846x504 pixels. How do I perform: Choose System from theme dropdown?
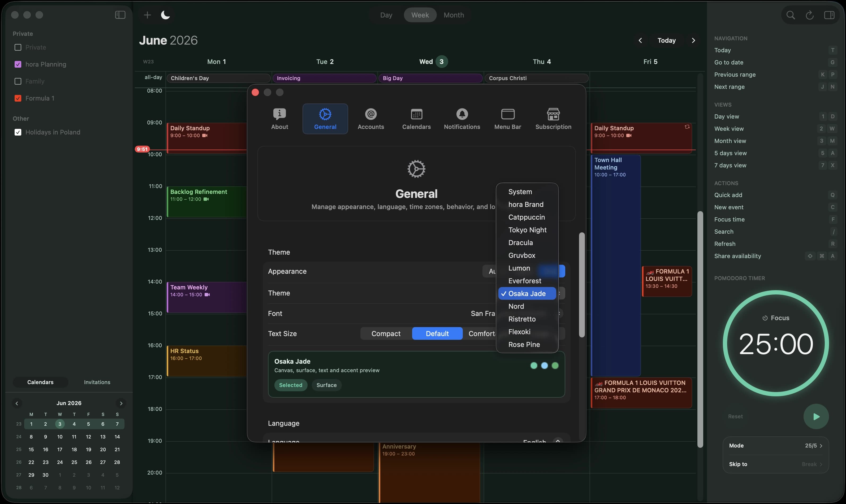tap(527, 192)
